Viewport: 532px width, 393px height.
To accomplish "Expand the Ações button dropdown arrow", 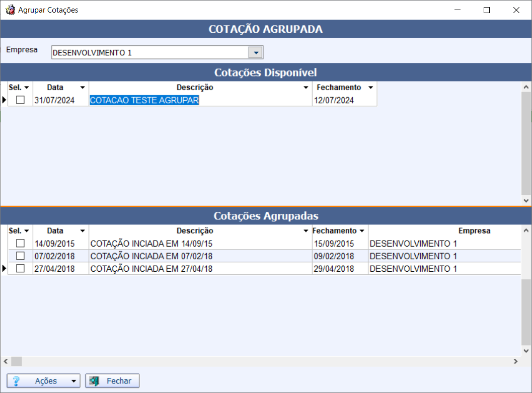I will [74, 381].
